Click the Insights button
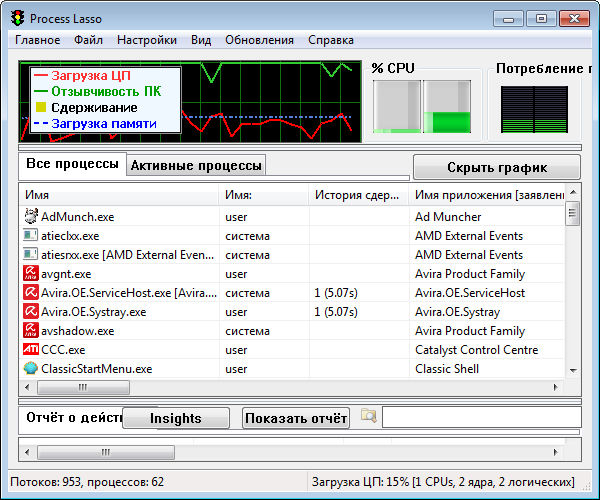Image resolution: width=600 pixels, height=500 pixels. click(176, 418)
